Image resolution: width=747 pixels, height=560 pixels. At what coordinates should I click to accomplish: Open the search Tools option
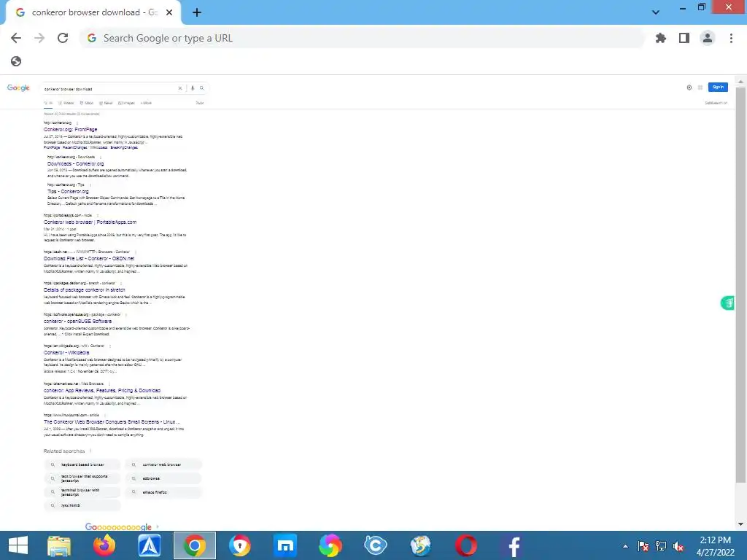pyautogui.click(x=200, y=103)
